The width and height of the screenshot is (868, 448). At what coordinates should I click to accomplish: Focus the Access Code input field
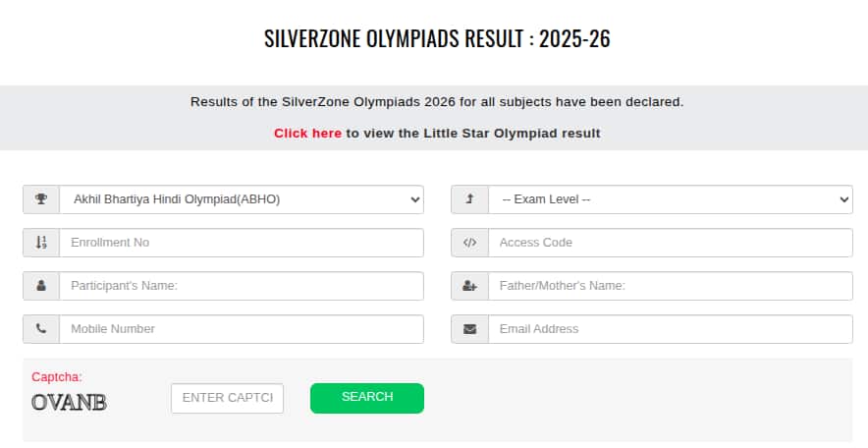coord(670,243)
